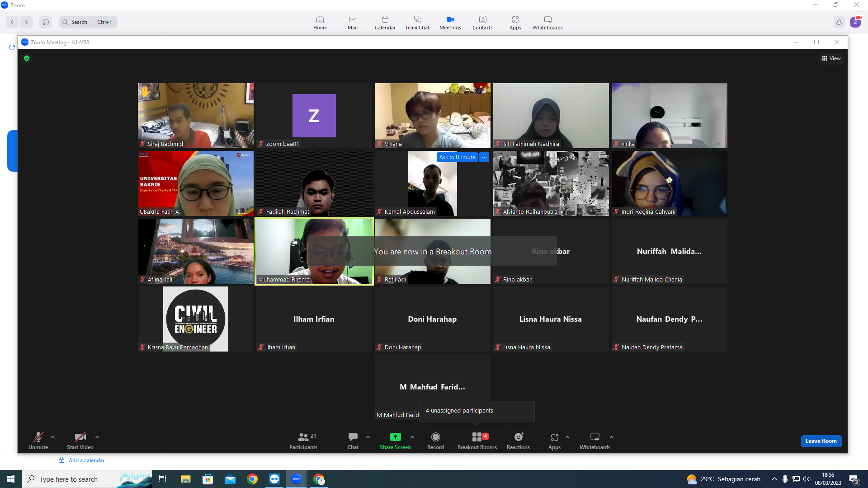Select Siti Fathimah Nadhira's video tile
The image size is (868, 488).
tap(551, 116)
